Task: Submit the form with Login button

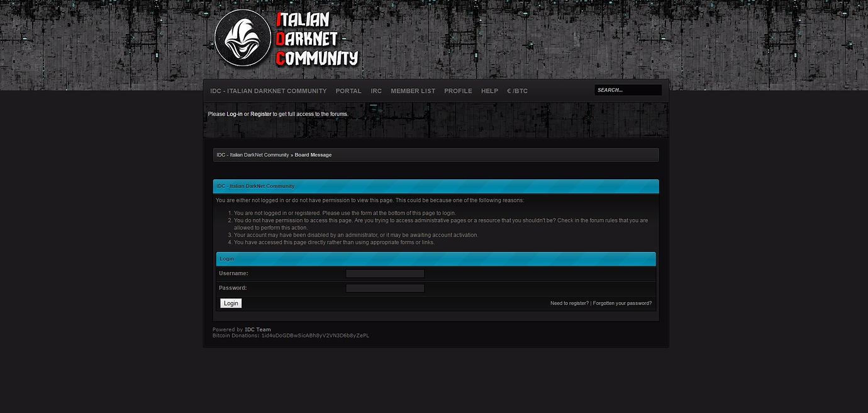Action: [x=231, y=303]
